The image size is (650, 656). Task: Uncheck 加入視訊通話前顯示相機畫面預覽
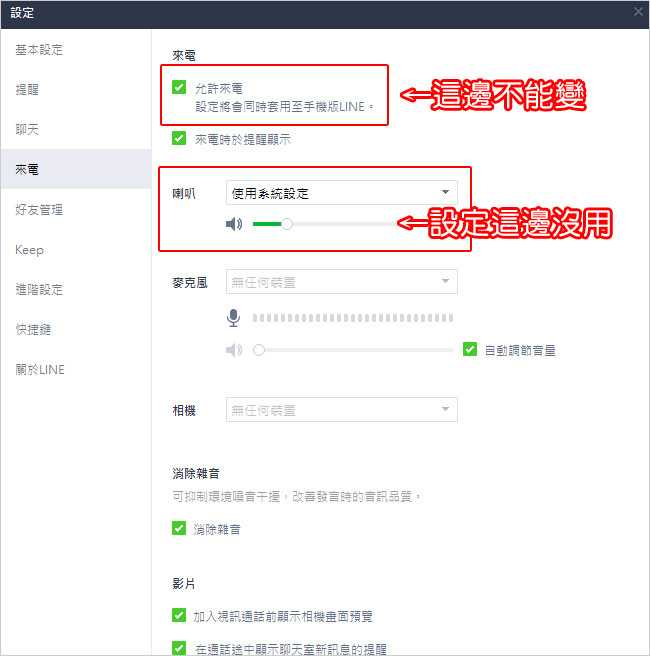tap(179, 615)
